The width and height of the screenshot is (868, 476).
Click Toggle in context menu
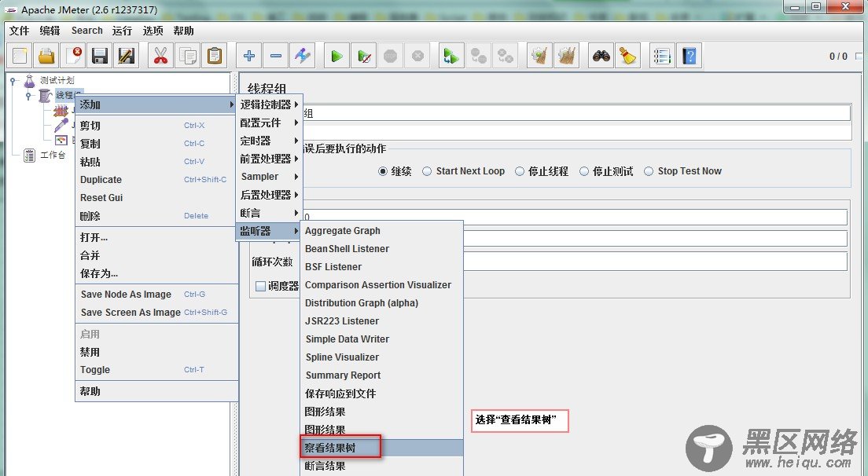[x=156, y=370]
